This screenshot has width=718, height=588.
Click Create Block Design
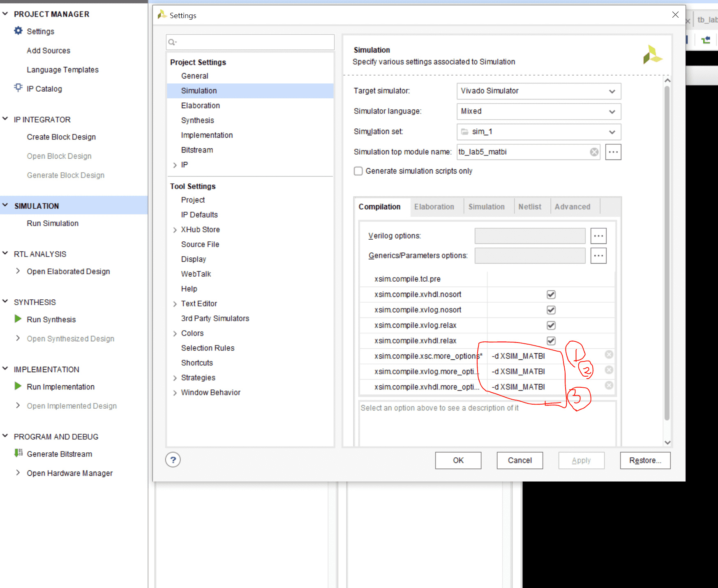click(x=61, y=137)
